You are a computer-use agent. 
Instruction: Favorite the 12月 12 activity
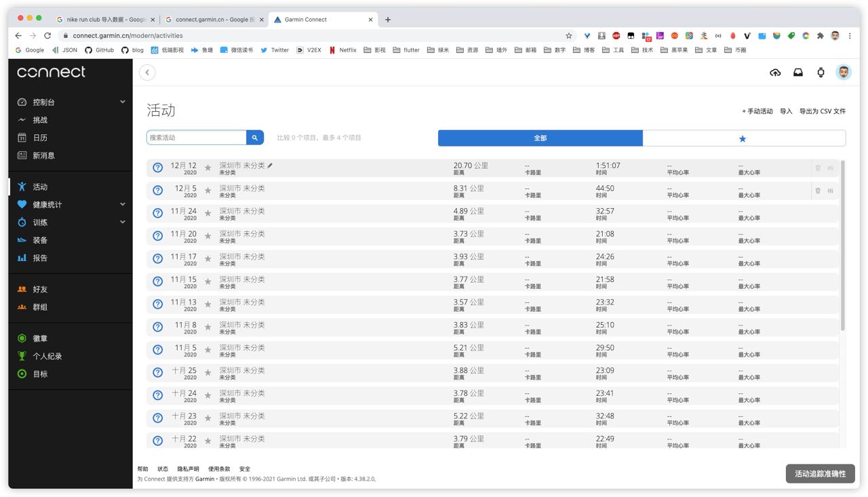[208, 168]
